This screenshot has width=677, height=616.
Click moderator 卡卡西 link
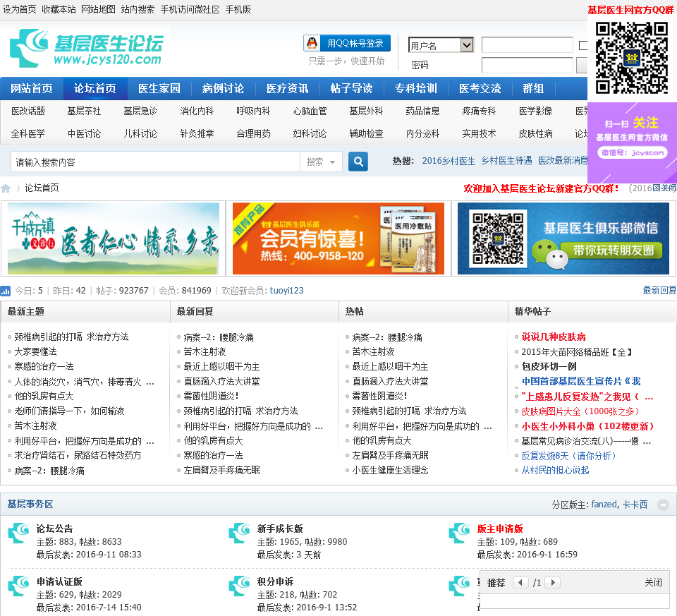coord(635,505)
